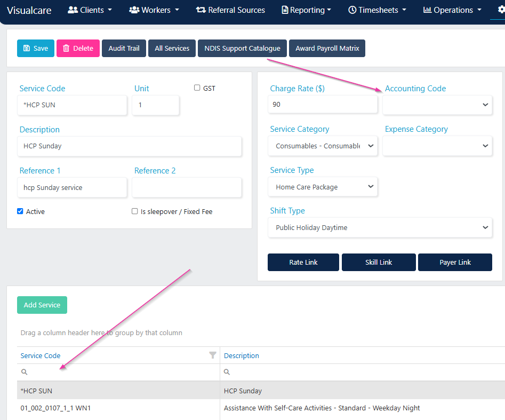505x420 pixels.
Task: Expand the Workers menu
Action: 154,10
